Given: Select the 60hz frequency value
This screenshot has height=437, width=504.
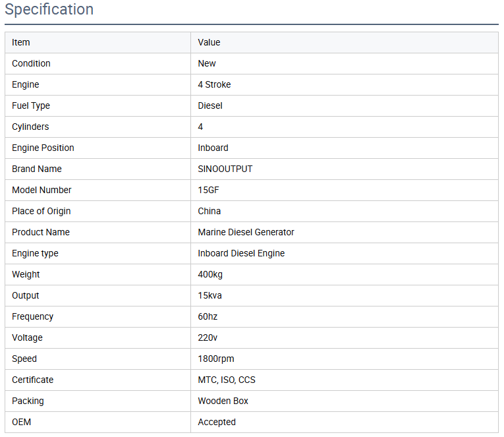Looking at the screenshot, I should [208, 316].
